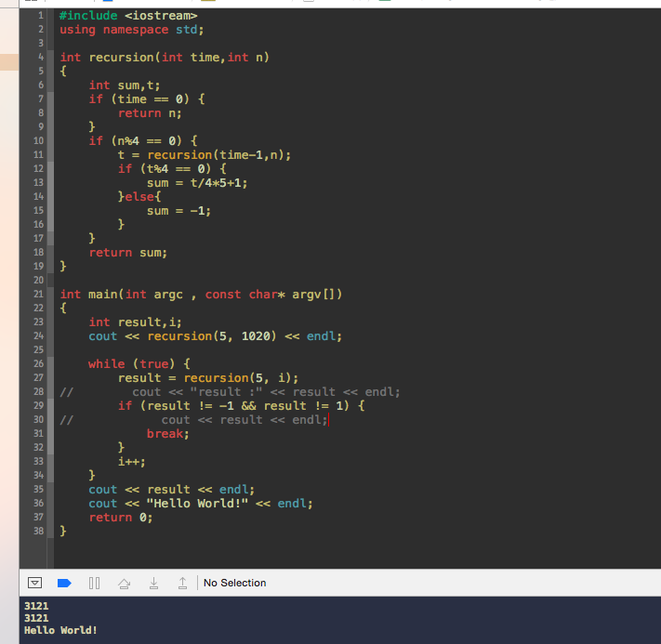
Task: Click the first '3121' console output line
Action: [36, 606]
